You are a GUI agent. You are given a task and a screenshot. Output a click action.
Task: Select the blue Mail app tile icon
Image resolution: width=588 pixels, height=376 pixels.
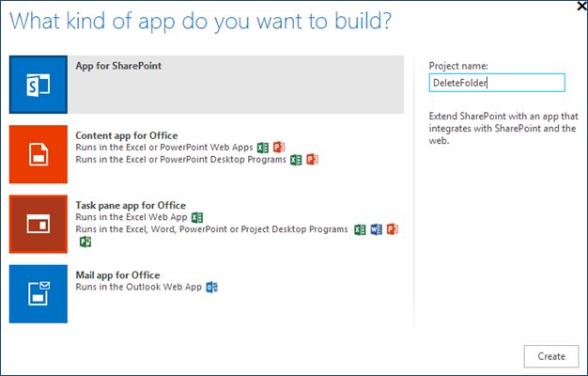point(39,293)
